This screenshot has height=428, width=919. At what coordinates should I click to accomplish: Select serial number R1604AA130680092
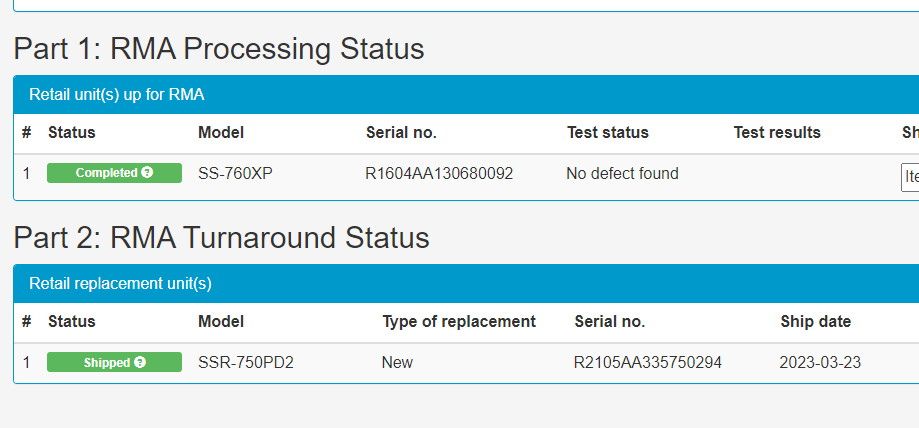click(439, 174)
